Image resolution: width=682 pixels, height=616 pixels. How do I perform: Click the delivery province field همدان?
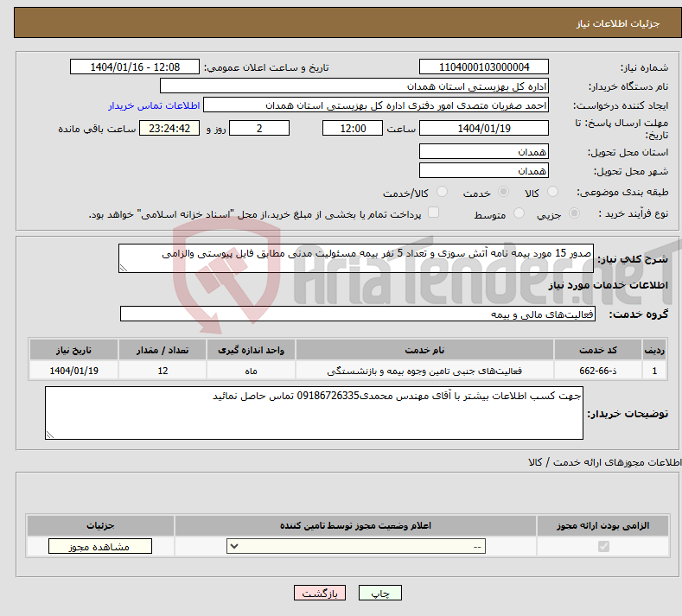[x=484, y=152]
